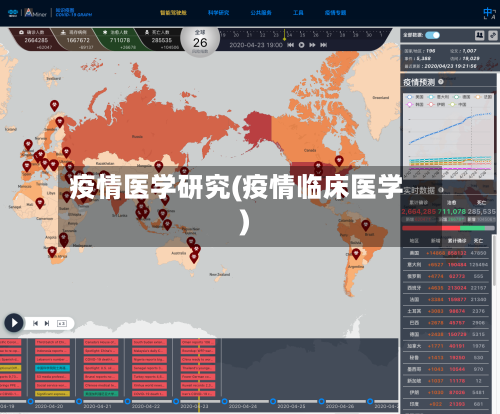Switch language using the 中/A icon
The height and width of the screenshot is (414, 500).
click(489, 13)
